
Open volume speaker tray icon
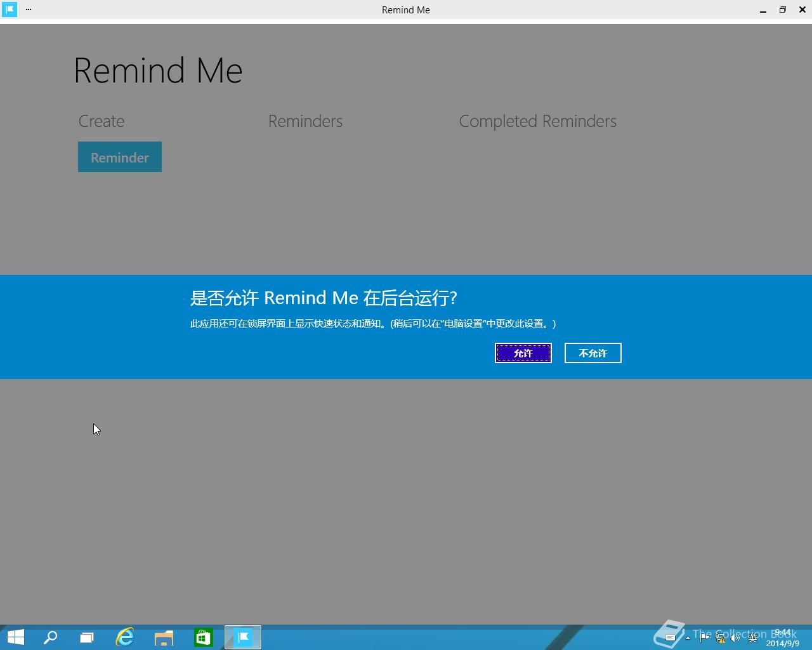point(735,638)
